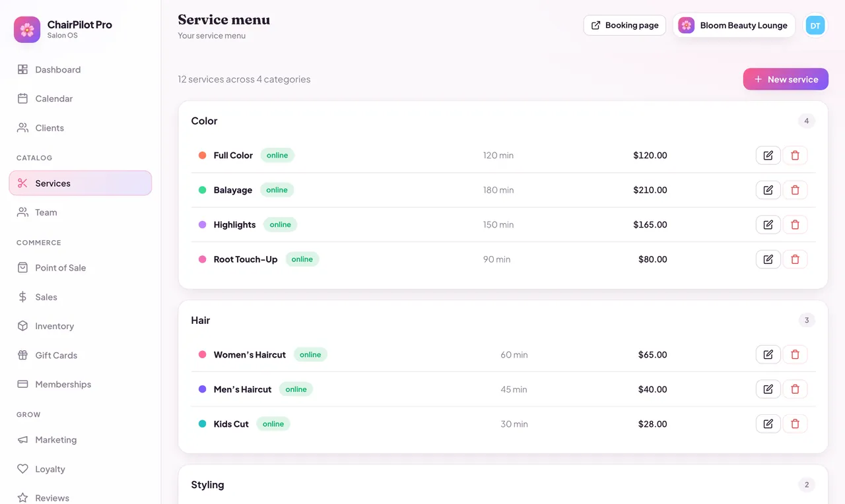Edit the Highlights service

(768, 225)
